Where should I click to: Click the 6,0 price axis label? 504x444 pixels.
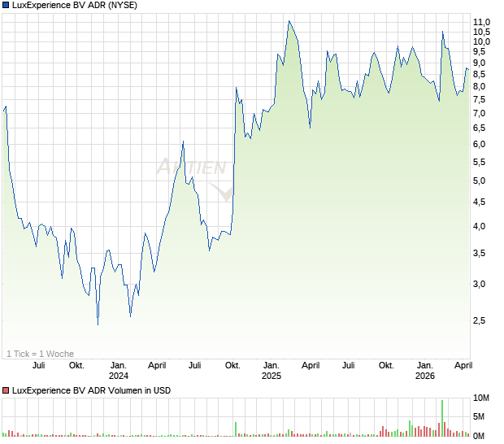point(480,144)
